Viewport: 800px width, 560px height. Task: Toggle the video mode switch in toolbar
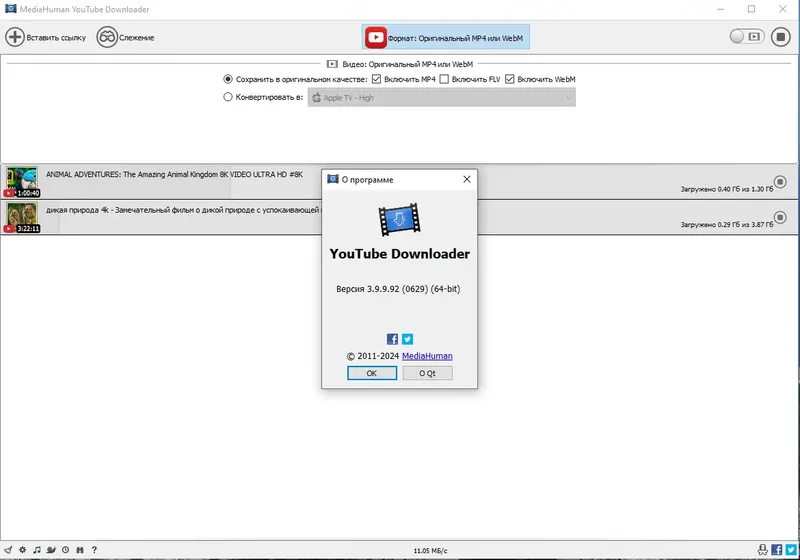click(x=746, y=36)
